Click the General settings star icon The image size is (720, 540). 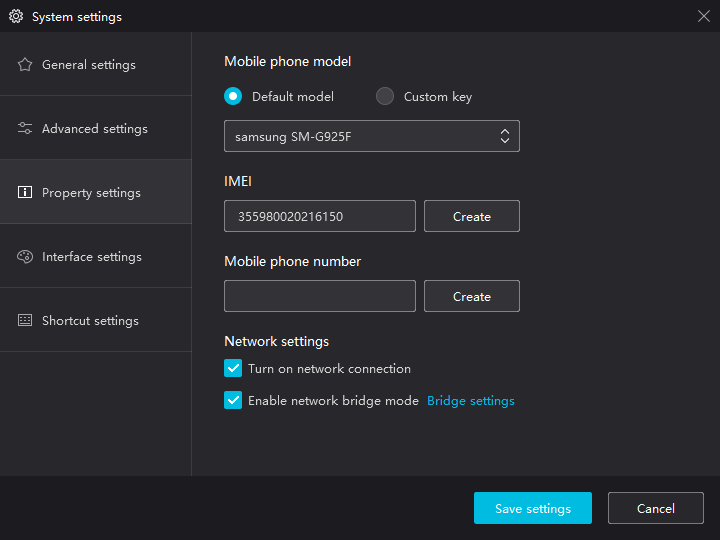point(25,65)
